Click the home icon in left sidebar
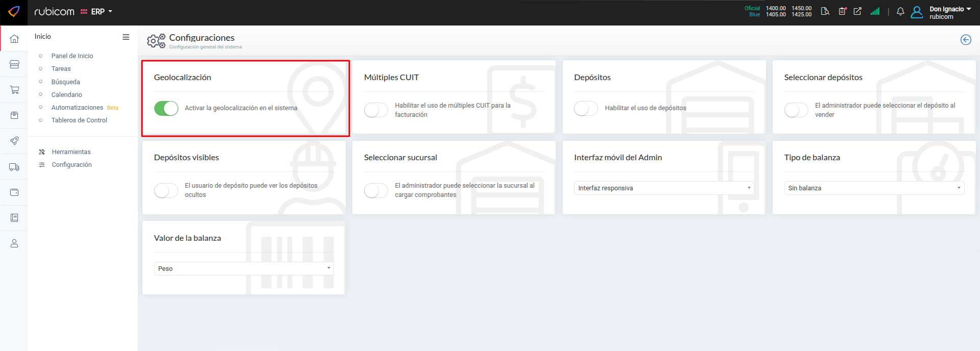 coord(14,39)
